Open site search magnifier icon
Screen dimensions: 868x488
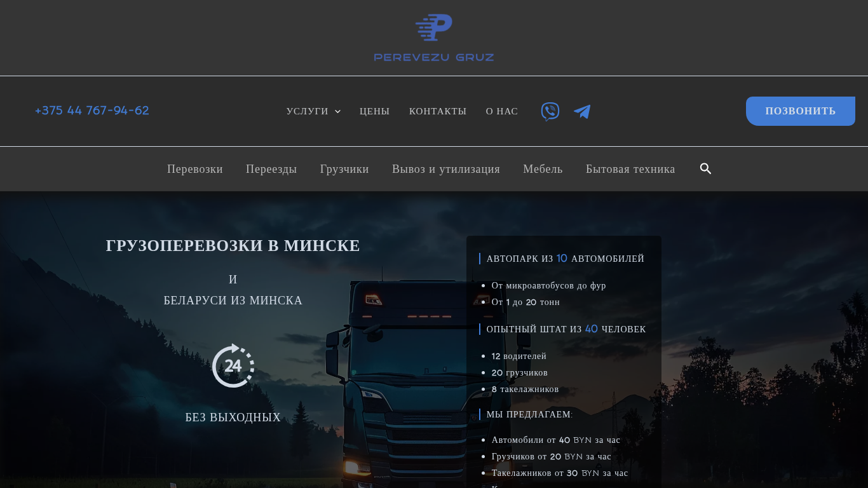coord(705,168)
